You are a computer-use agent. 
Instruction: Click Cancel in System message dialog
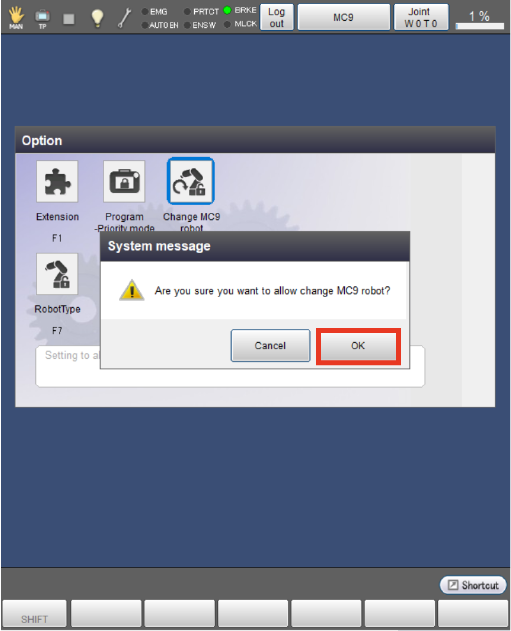(270, 346)
